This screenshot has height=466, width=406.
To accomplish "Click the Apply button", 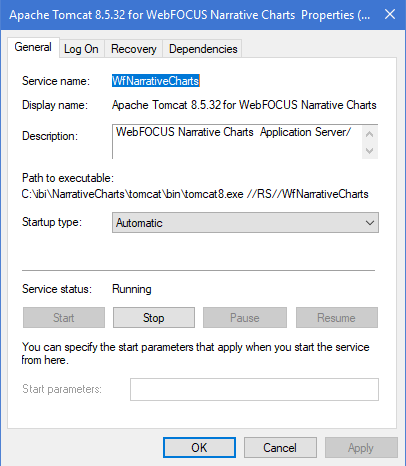I will tap(361, 448).
